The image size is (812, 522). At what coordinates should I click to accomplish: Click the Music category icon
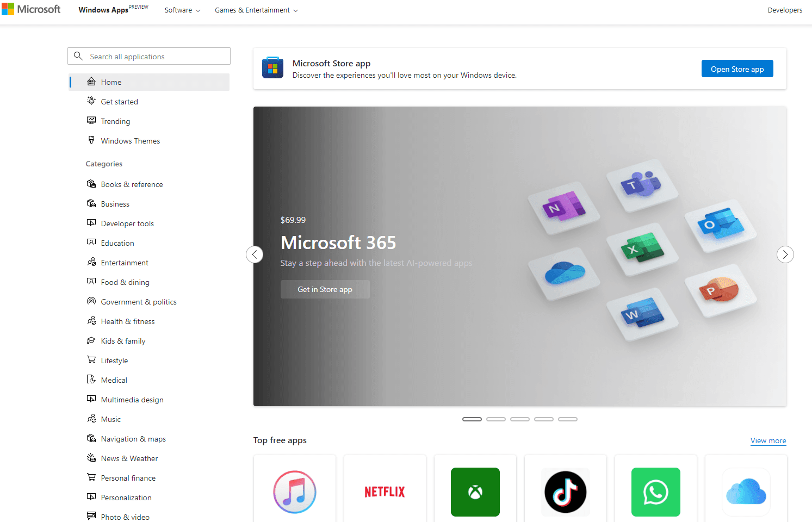tap(91, 419)
